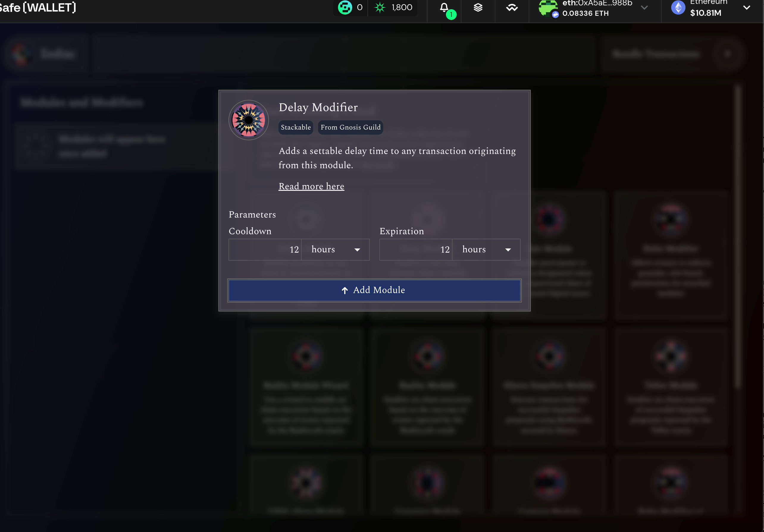Open the Ethereum network selector chevron

click(x=746, y=7)
